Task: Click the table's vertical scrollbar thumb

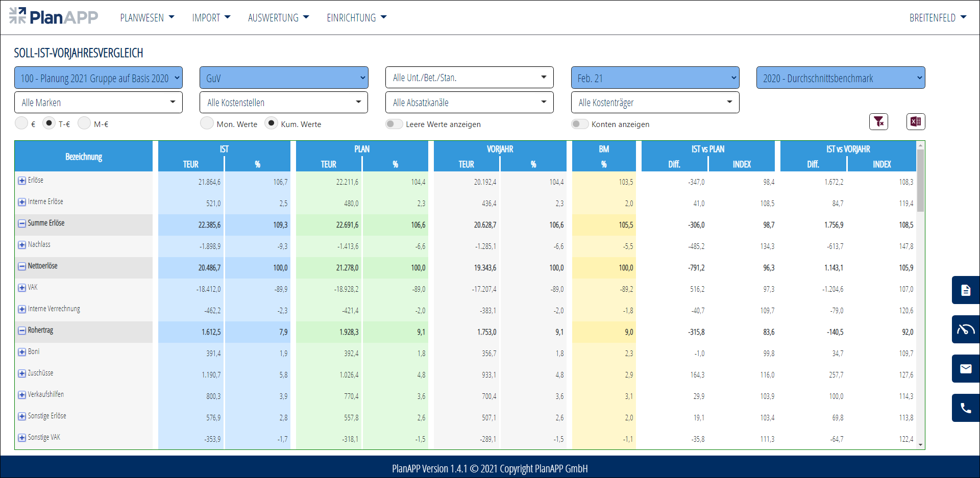Action: point(920,180)
